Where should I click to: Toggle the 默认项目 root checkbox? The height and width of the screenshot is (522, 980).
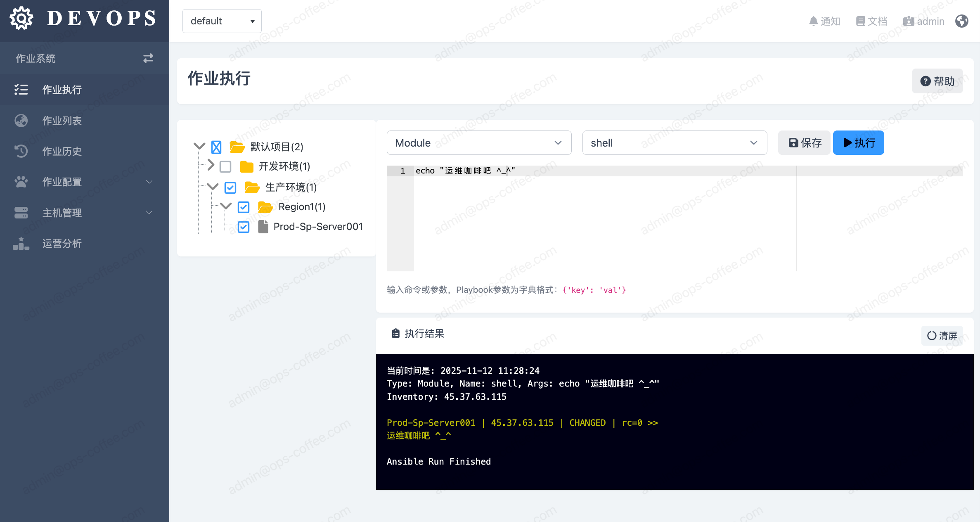click(x=216, y=147)
